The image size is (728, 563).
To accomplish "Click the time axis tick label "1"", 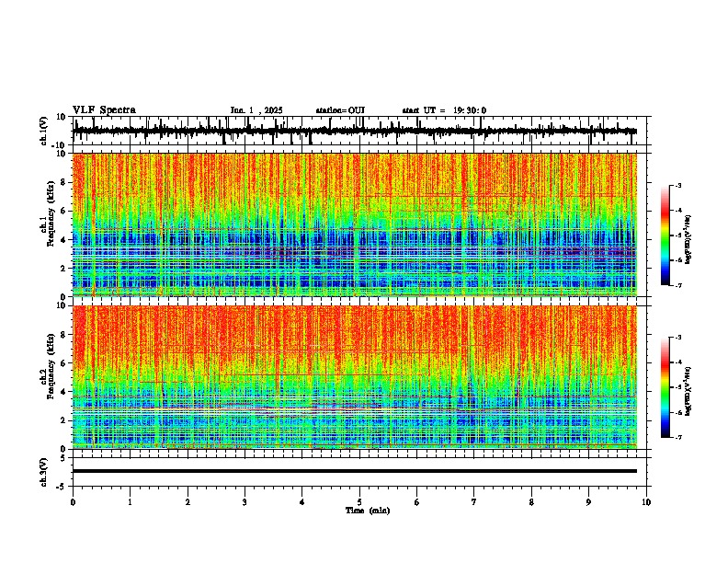I will [130, 502].
